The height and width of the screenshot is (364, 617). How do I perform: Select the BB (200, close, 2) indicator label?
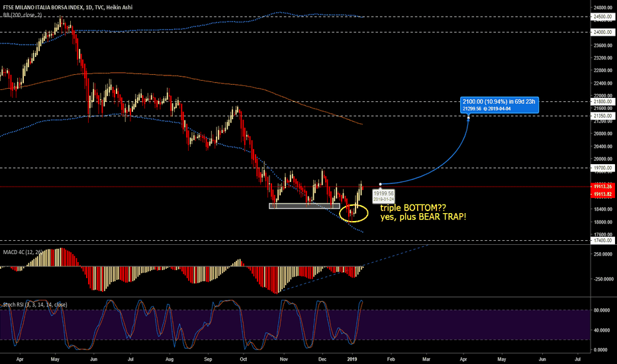pyautogui.click(x=23, y=15)
